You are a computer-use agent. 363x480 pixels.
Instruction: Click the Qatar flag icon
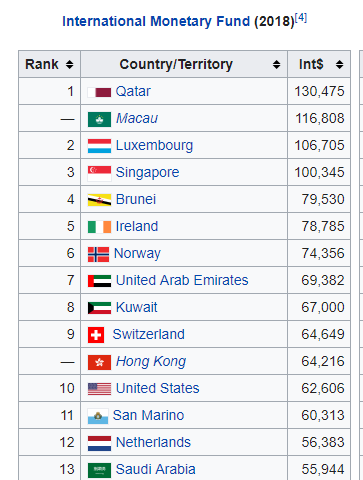pyautogui.click(x=99, y=92)
